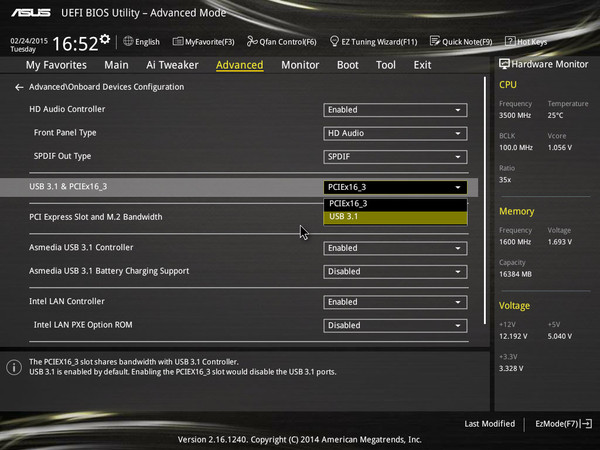600x450 pixels.
Task: Open the Hot Keys help
Action: 526,42
